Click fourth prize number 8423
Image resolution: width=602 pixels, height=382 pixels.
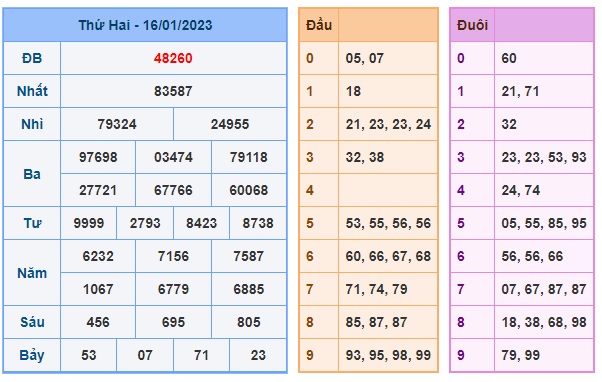(x=201, y=223)
